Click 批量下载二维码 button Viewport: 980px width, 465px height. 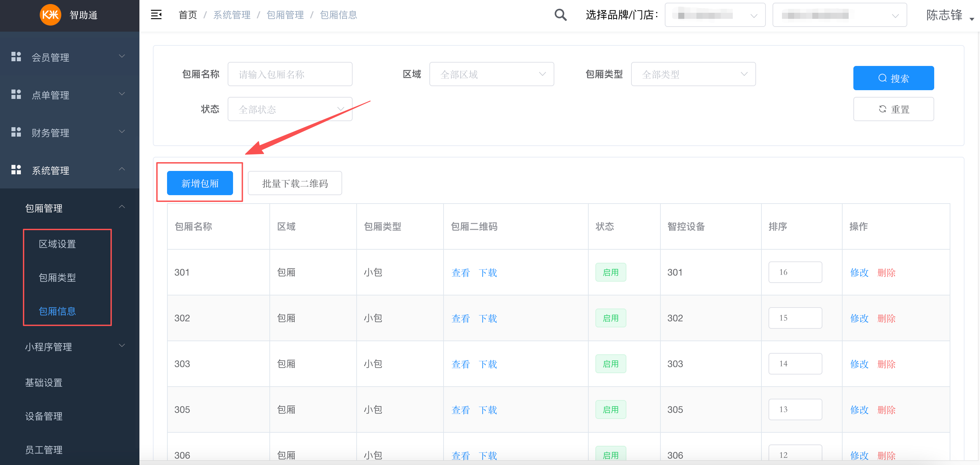coord(294,183)
